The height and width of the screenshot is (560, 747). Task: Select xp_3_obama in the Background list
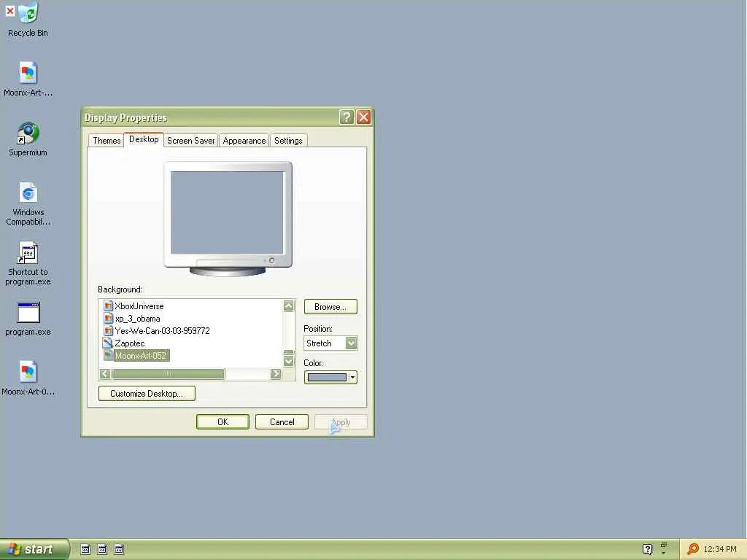coord(137,319)
